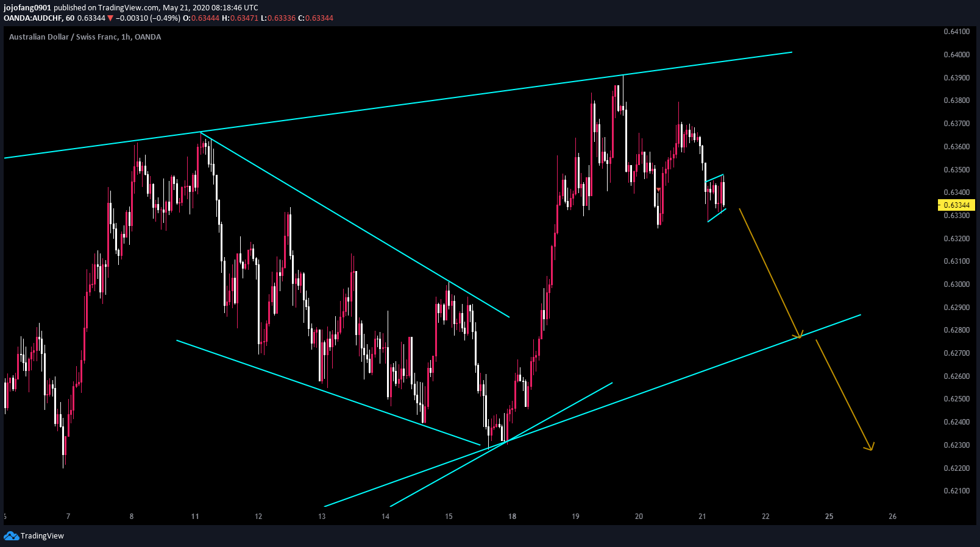Click the 0.63500 price axis label
This screenshot has width=980, height=547.
pyautogui.click(x=956, y=169)
